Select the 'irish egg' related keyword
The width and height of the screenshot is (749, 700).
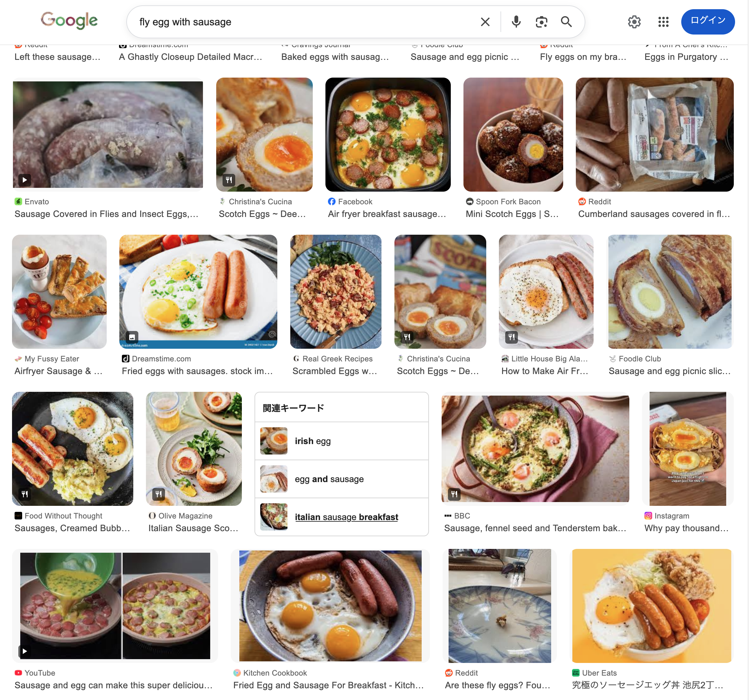(x=312, y=441)
